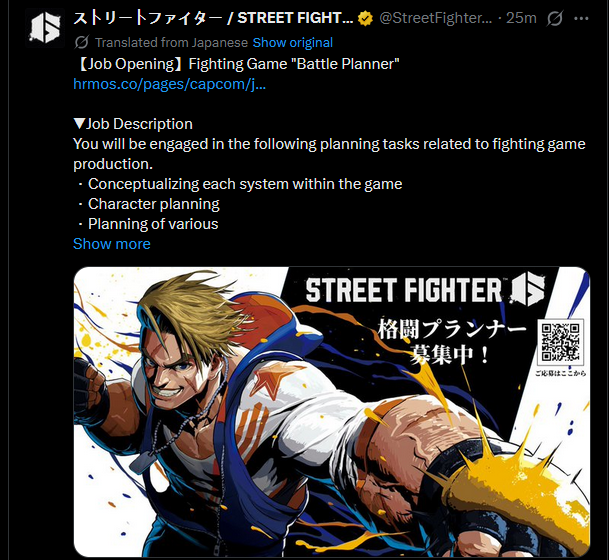Viewport: 609px width, 560px height.
Task: Open the hrmos.co/pages/capcom job link
Action: pyautogui.click(x=170, y=84)
